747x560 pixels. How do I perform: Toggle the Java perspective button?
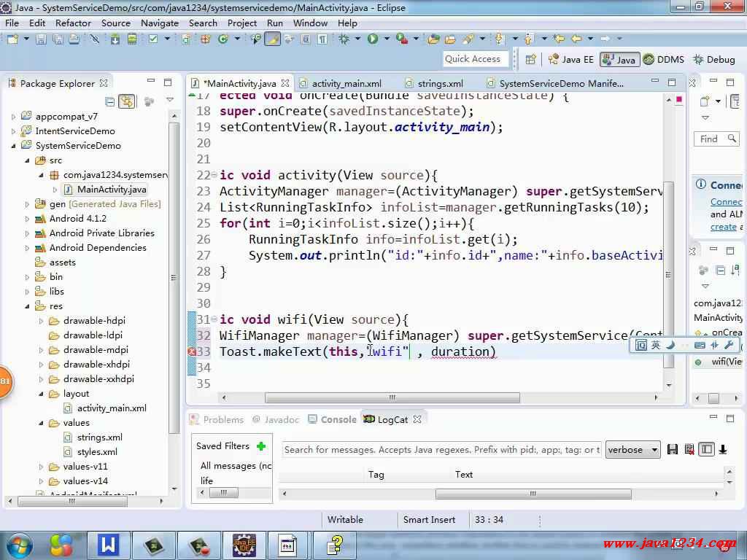tap(619, 60)
